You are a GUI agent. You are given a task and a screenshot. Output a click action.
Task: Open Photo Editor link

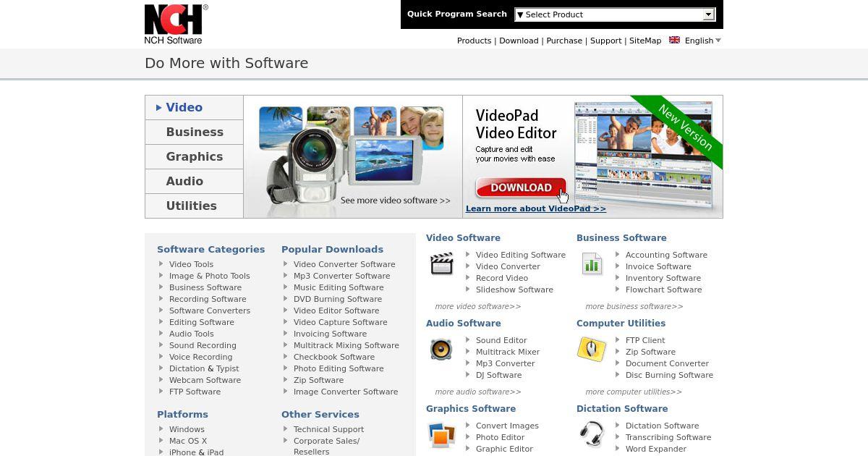[x=500, y=437]
